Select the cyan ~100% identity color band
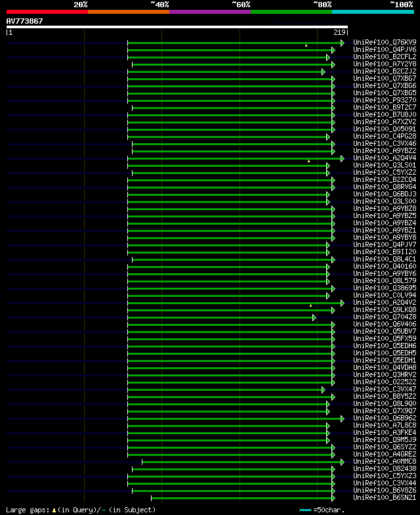The image size is (420, 515). point(373,12)
